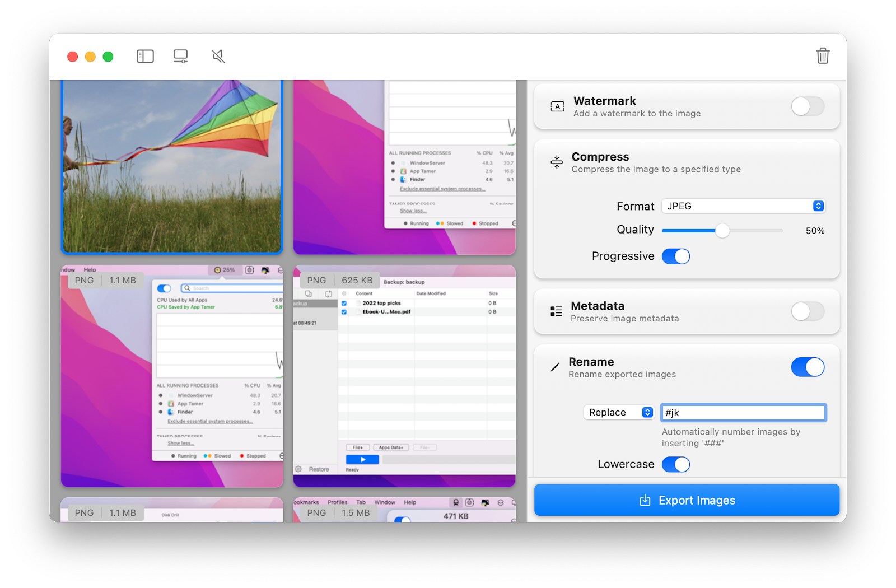
Task: Click the rename text field containing #jk
Action: (x=743, y=413)
